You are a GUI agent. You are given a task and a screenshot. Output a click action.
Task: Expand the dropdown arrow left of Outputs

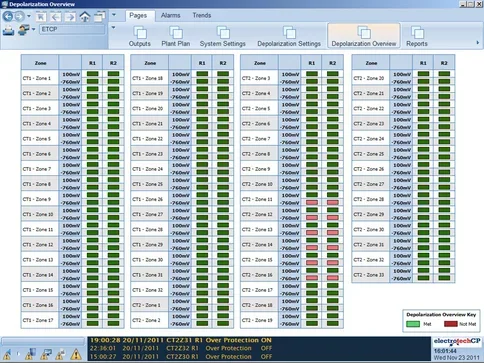114,27
